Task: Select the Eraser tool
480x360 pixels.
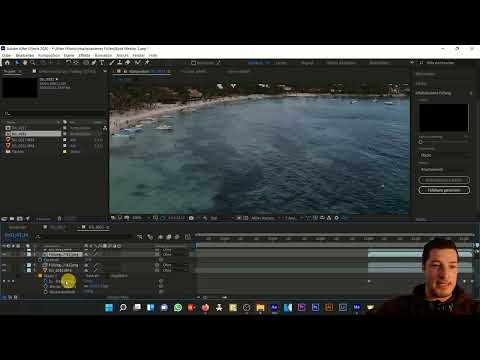Action: click(x=127, y=62)
